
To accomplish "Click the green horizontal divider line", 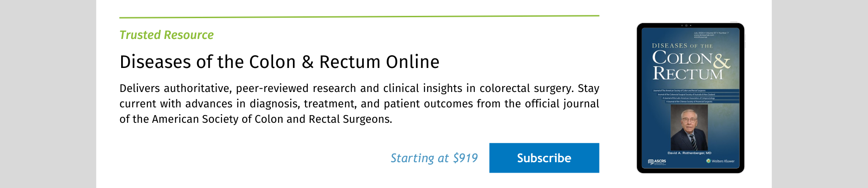I will [359, 17].
